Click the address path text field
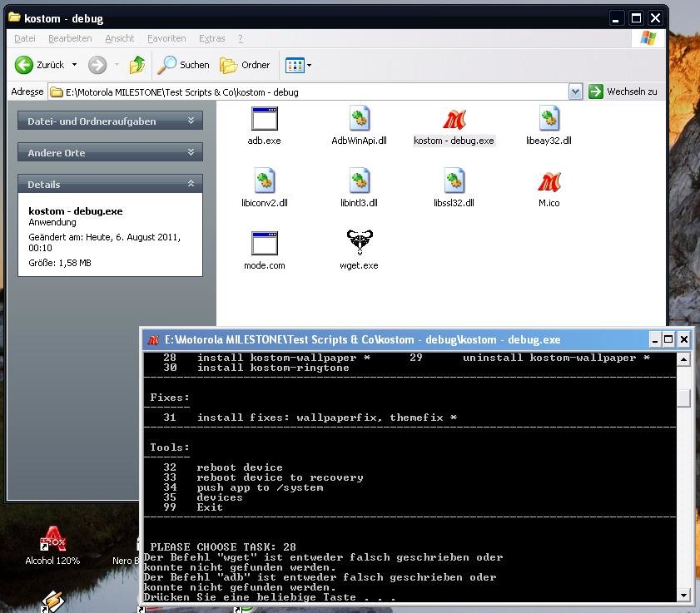This screenshot has width=700, height=613. pyautogui.click(x=309, y=91)
